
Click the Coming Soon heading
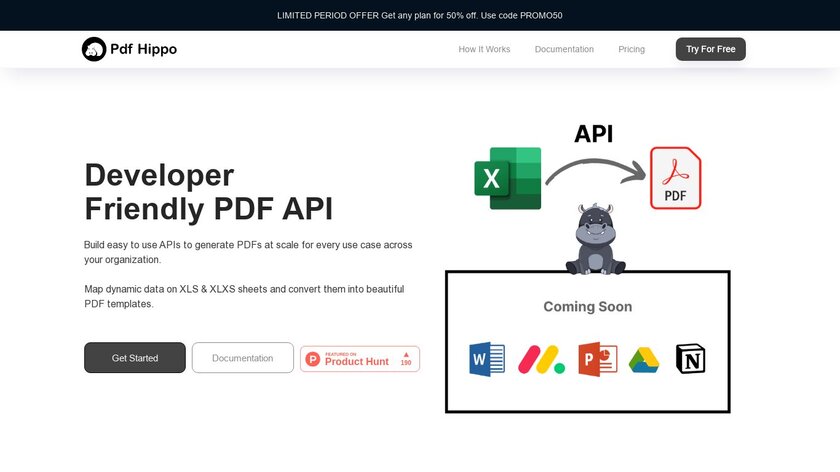pos(588,306)
